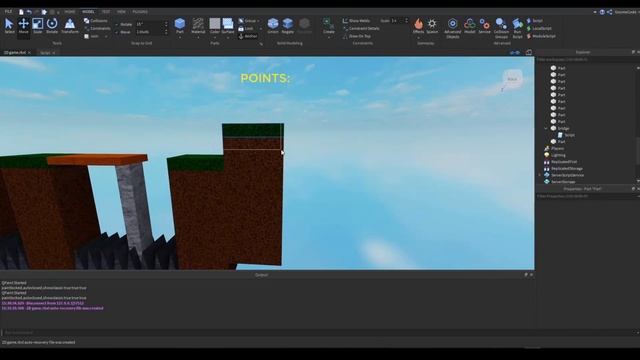Insert a ModuleScript
Image resolution: width=640 pixels, height=360 pixels.
(541, 36)
